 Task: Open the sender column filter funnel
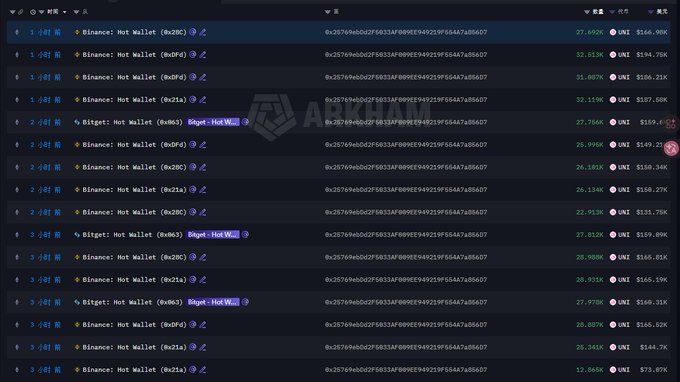coord(76,12)
